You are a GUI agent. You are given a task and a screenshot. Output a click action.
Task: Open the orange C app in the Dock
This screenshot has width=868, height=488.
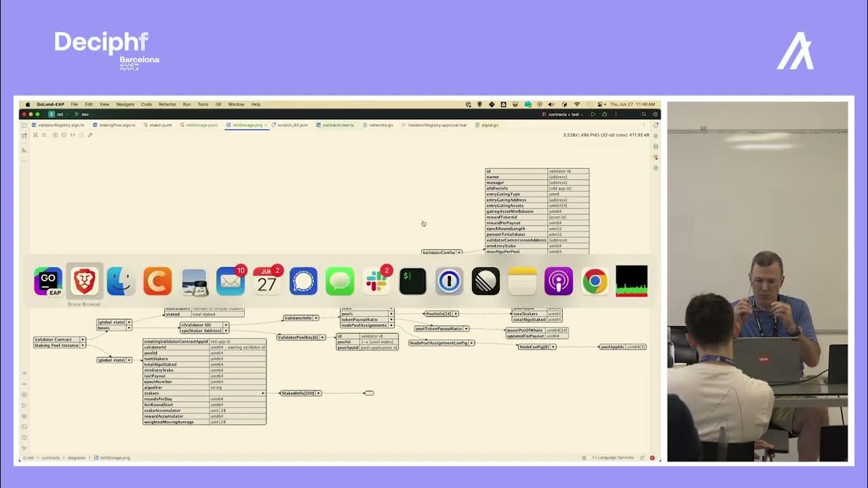[157, 281]
